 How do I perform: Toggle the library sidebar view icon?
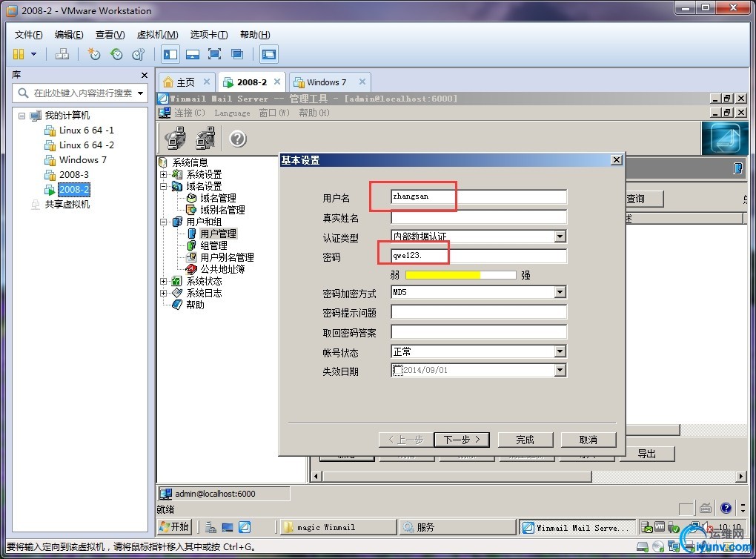[x=170, y=54]
